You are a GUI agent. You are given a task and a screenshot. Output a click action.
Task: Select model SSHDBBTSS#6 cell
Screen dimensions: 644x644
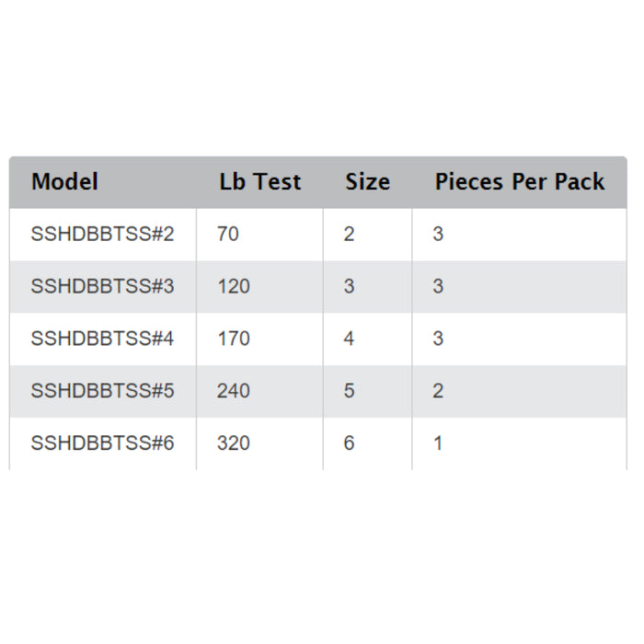pyautogui.click(x=103, y=443)
